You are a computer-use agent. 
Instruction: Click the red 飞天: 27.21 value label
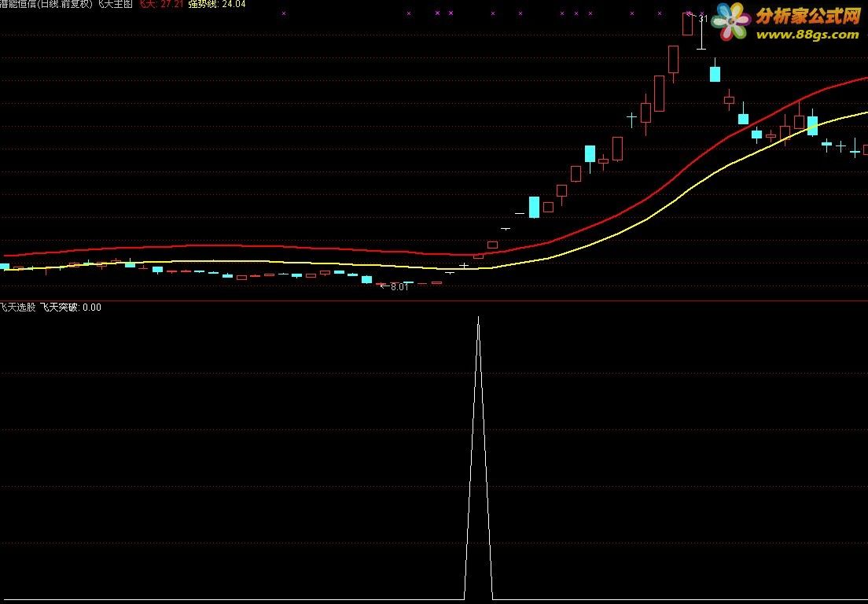coord(160,4)
